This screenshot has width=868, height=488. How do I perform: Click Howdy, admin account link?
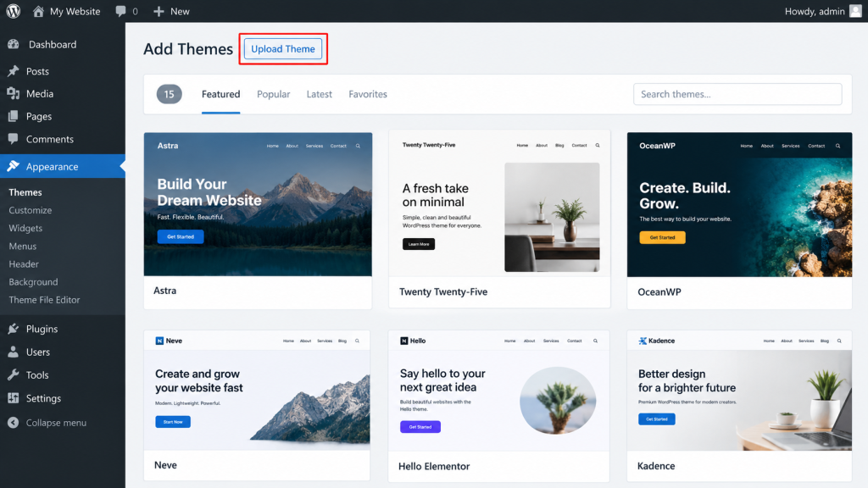tap(815, 11)
